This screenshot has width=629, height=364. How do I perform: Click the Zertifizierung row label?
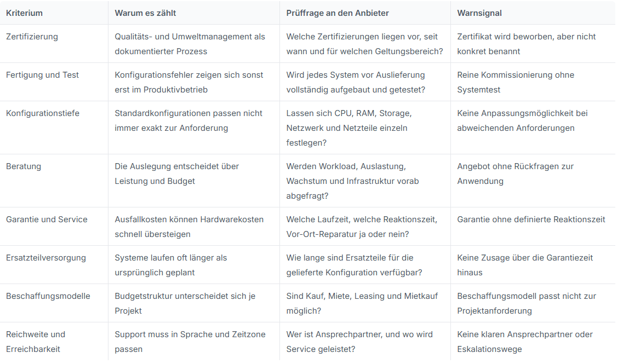[x=32, y=37]
